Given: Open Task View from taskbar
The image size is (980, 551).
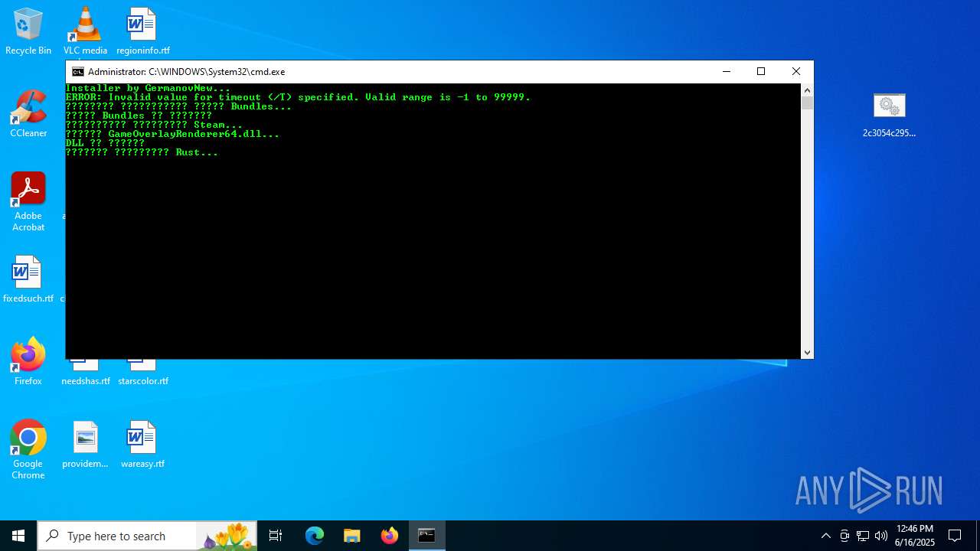Looking at the screenshot, I should 276,536.
